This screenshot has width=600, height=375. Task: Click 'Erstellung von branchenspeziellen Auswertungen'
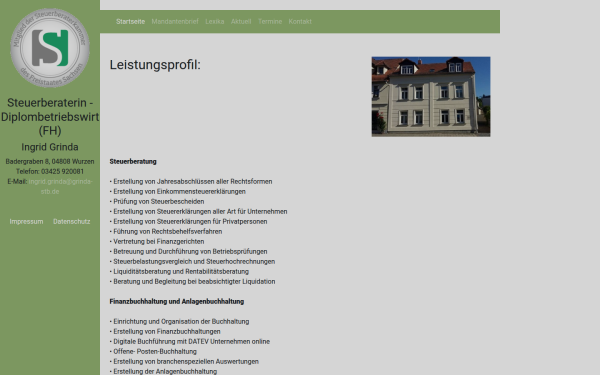pyautogui.click(x=184, y=361)
